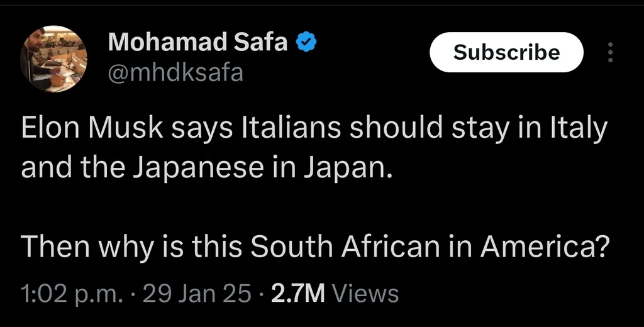The image size is (644, 327).
Task: Click the Views label
Action: click(365, 294)
